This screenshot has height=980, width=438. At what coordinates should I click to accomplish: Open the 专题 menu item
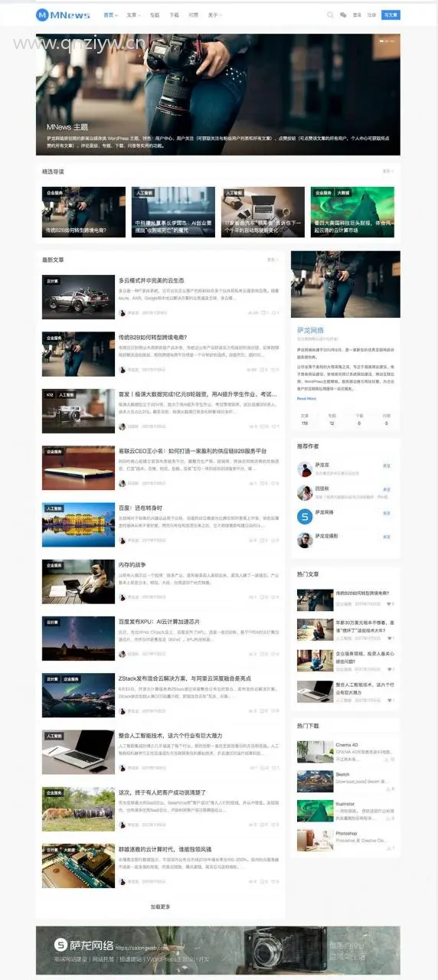point(155,15)
